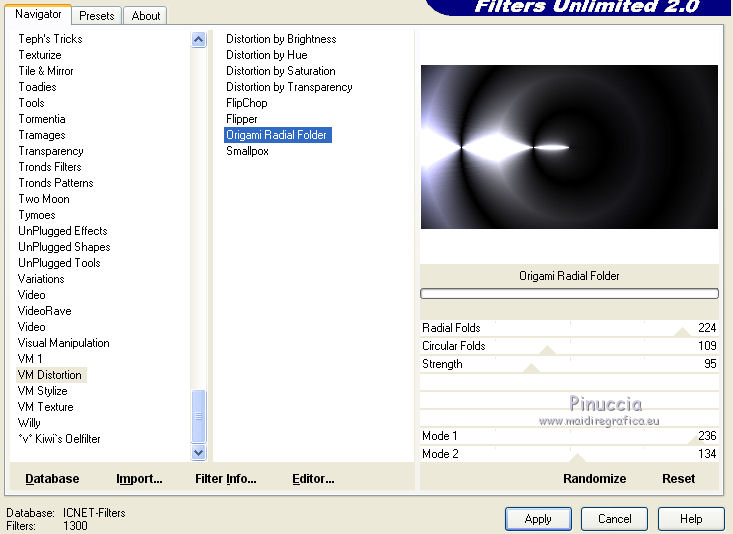Open the Willy category
The image size is (733, 534).
[29, 423]
